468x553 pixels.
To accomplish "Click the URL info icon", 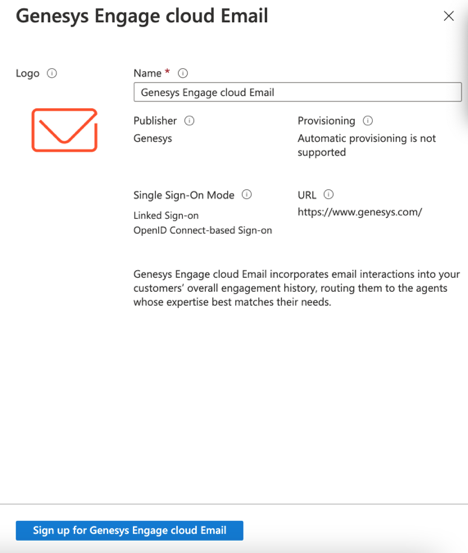I will [329, 194].
